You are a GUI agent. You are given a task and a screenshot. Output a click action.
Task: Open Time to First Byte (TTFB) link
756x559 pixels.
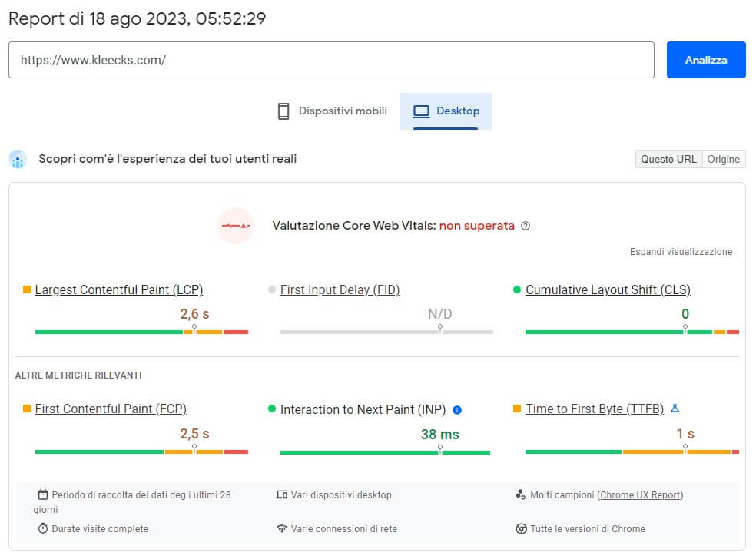click(595, 408)
